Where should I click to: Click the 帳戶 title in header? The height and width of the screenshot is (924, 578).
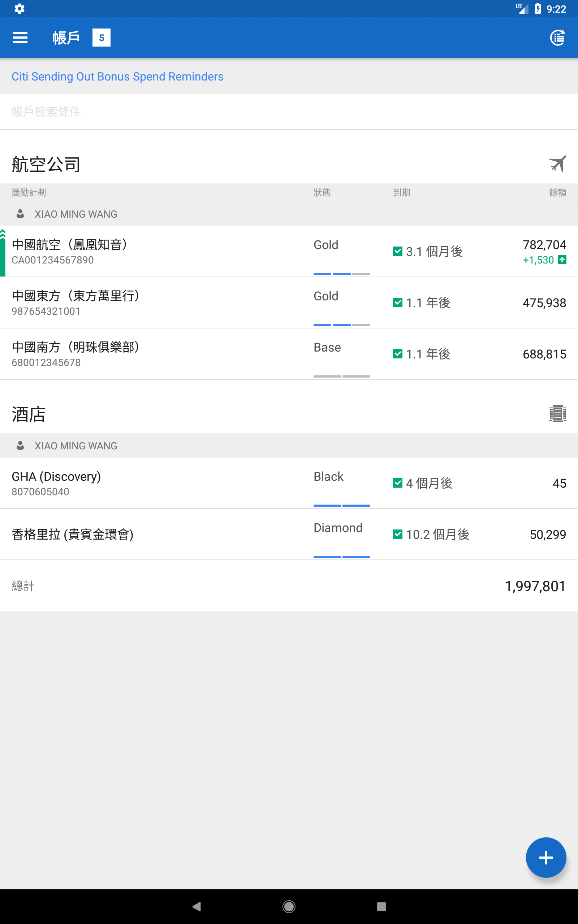point(66,38)
